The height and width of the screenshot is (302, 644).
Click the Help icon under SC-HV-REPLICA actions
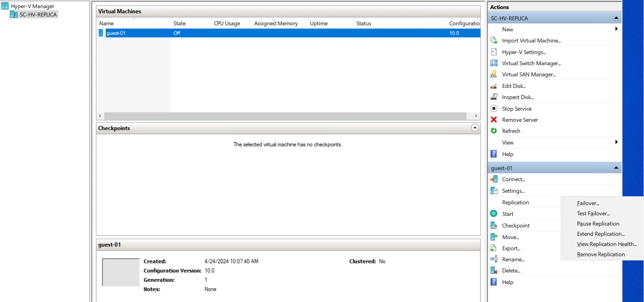coord(494,154)
